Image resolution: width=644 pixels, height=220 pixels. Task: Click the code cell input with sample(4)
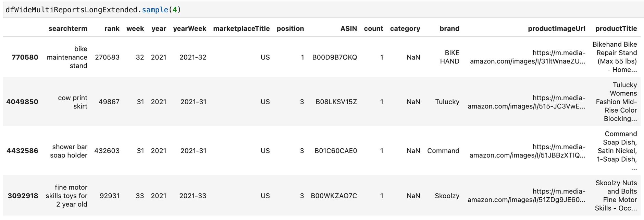[x=323, y=10]
